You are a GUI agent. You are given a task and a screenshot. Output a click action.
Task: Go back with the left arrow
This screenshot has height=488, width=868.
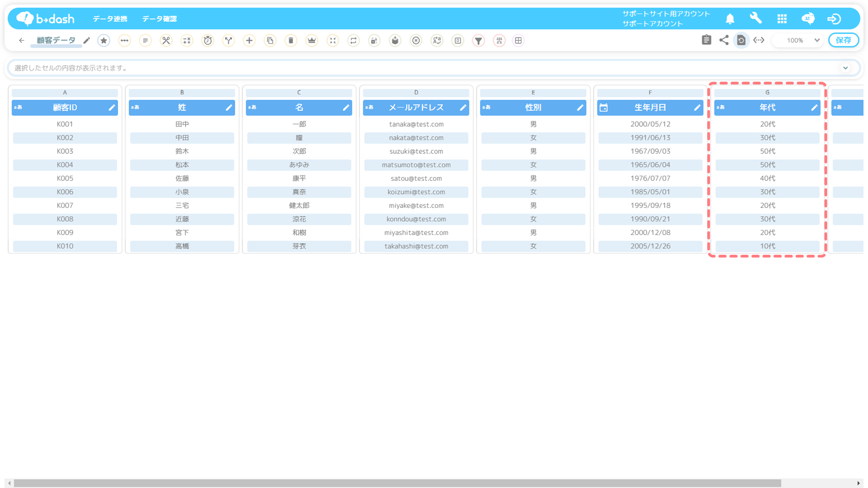(x=22, y=40)
